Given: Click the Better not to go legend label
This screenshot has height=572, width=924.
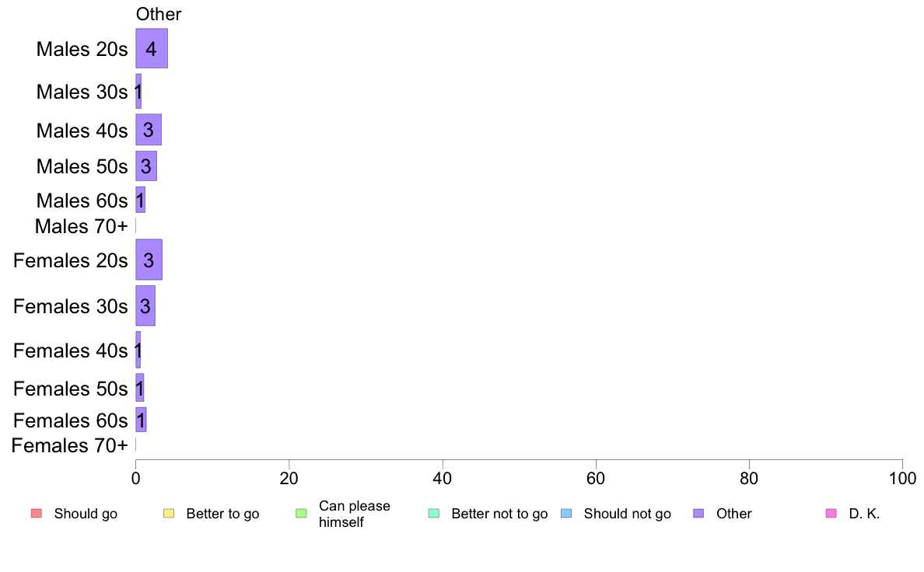Looking at the screenshot, I should [x=499, y=514].
